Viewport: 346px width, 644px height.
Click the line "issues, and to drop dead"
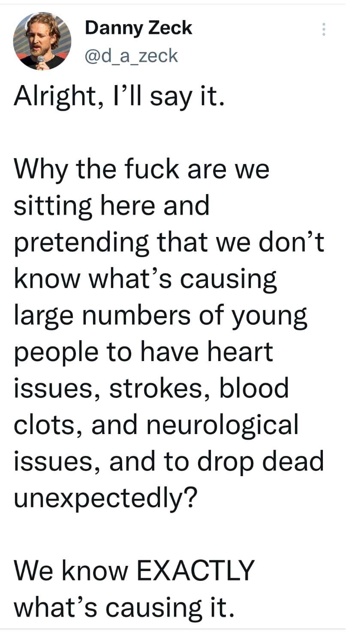(169, 461)
